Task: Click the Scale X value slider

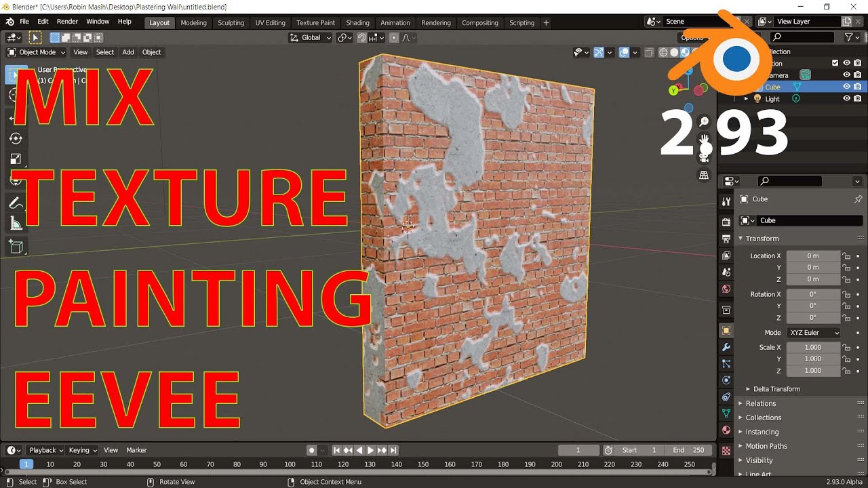Action: (x=813, y=347)
